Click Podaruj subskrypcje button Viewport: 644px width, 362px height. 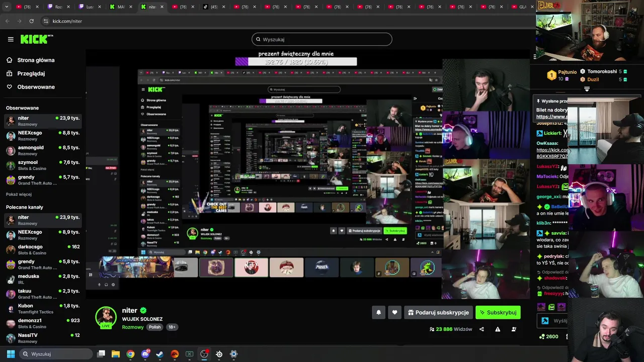pyautogui.click(x=438, y=312)
